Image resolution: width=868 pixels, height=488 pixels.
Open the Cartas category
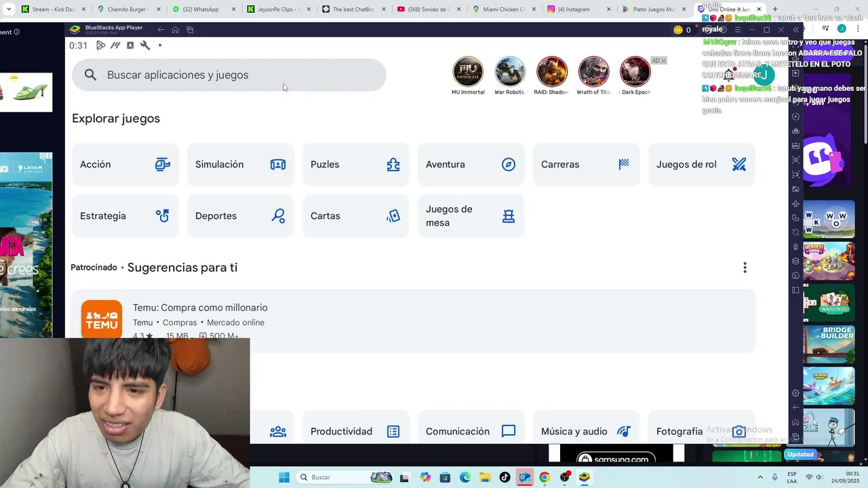356,216
